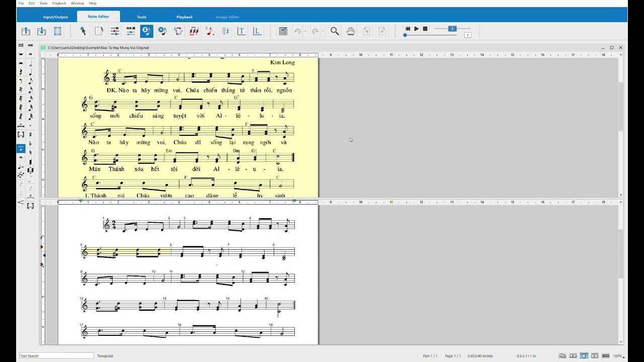Open the Playback menu in menu bar
Image resolution: width=644 pixels, height=362 pixels.
pyautogui.click(x=59, y=4)
